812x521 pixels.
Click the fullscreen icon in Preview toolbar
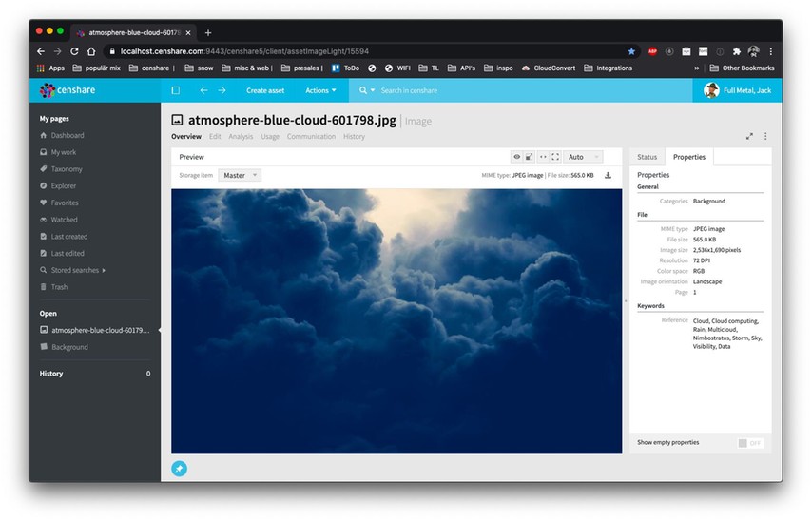pos(554,157)
